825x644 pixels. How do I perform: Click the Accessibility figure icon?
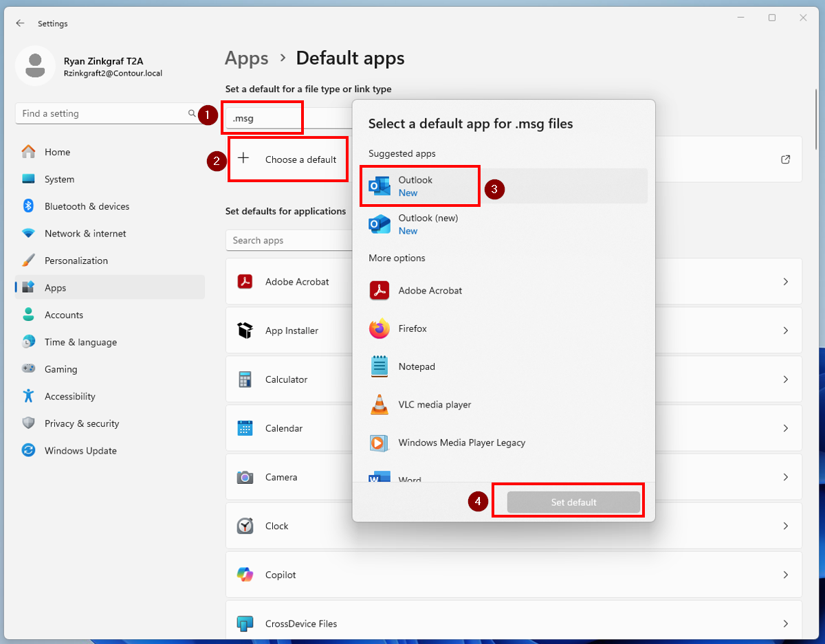pyautogui.click(x=28, y=396)
